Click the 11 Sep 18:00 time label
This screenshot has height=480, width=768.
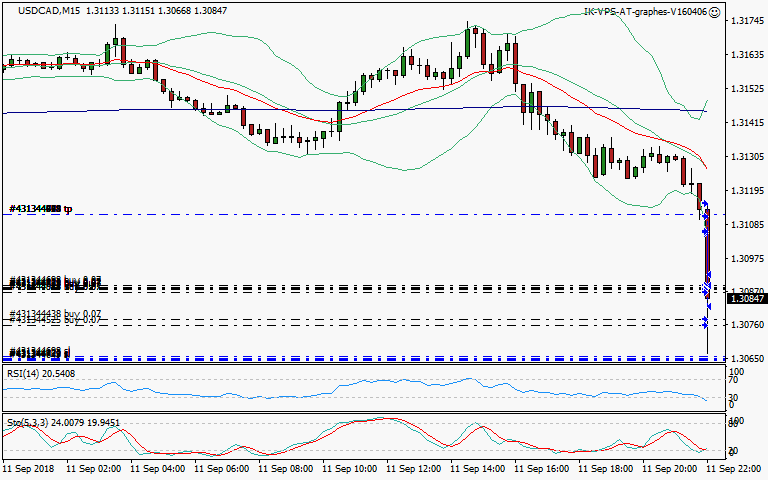[606, 469]
